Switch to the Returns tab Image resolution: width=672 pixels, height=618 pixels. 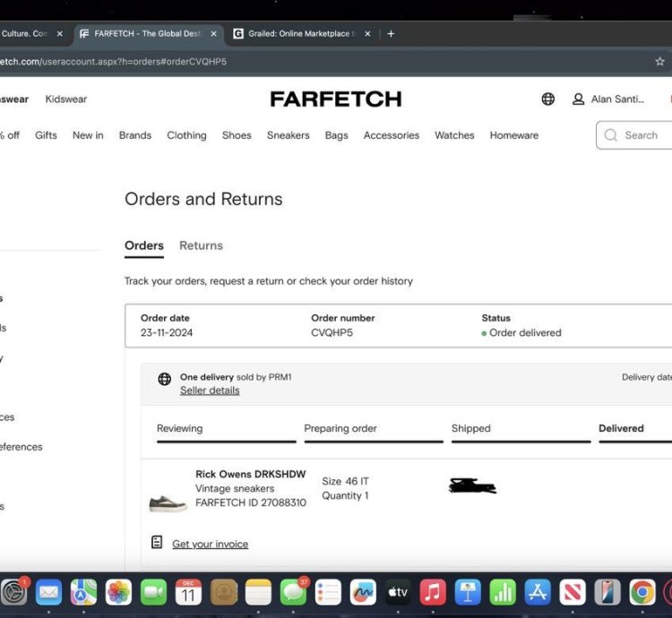click(201, 245)
